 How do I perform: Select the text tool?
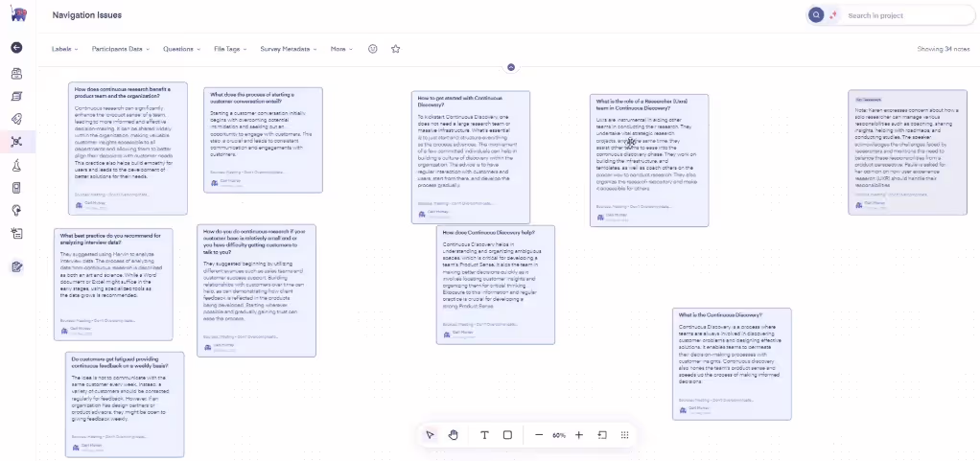coord(484,435)
